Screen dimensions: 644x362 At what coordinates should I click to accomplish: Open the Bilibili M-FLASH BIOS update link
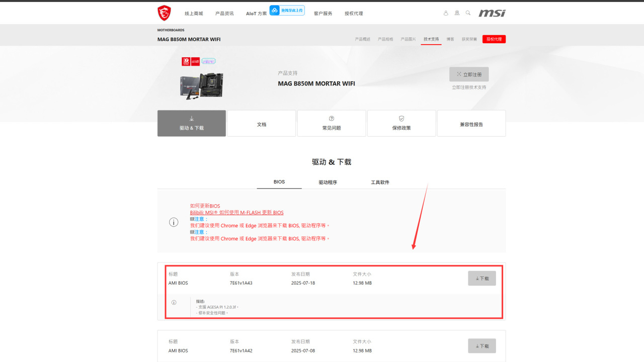[236, 213]
